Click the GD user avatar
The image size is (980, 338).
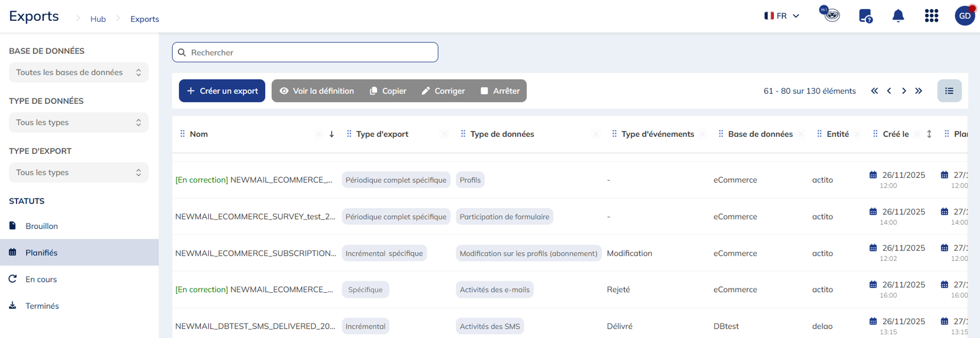pos(964,16)
